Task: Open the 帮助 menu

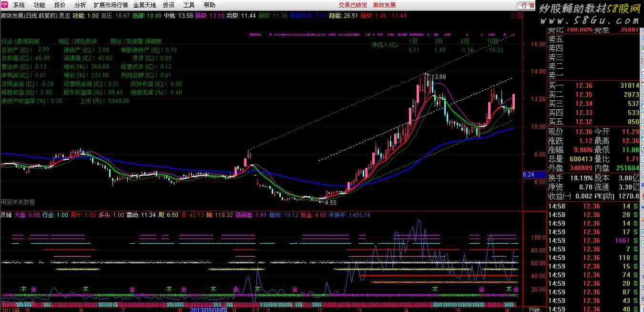Action: [209, 5]
